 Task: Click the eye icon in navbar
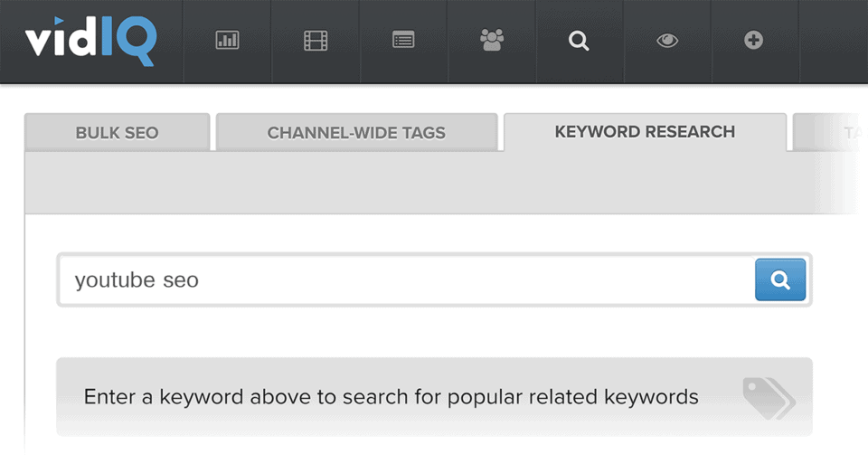(667, 41)
